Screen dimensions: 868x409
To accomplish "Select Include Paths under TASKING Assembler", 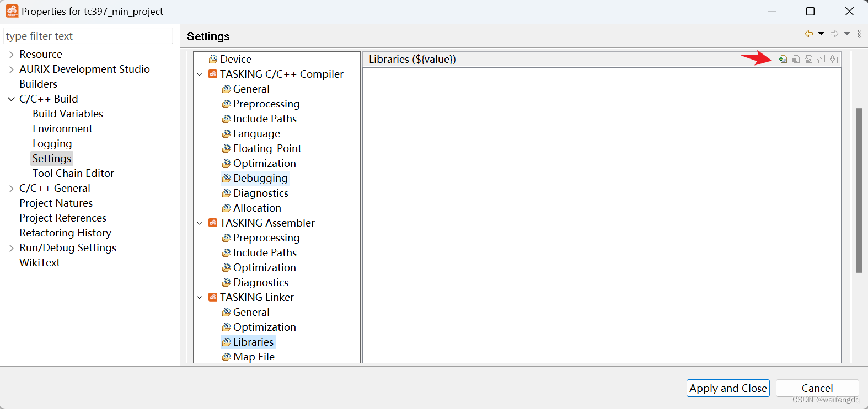I will pos(265,252).
